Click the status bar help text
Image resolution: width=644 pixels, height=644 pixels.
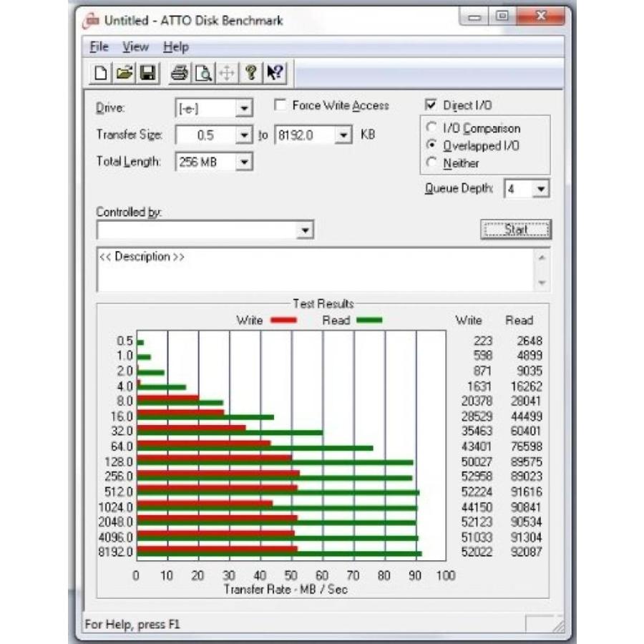tap(132, 624)
